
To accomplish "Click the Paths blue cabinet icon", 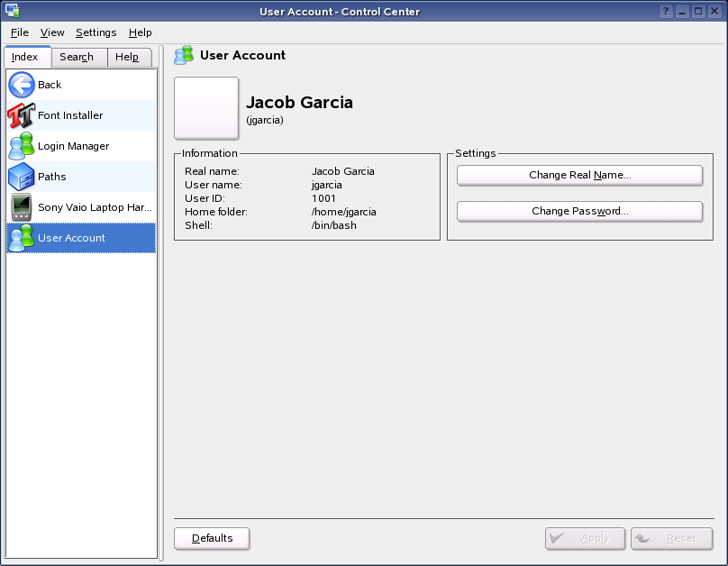I will [x=22, y=177].
